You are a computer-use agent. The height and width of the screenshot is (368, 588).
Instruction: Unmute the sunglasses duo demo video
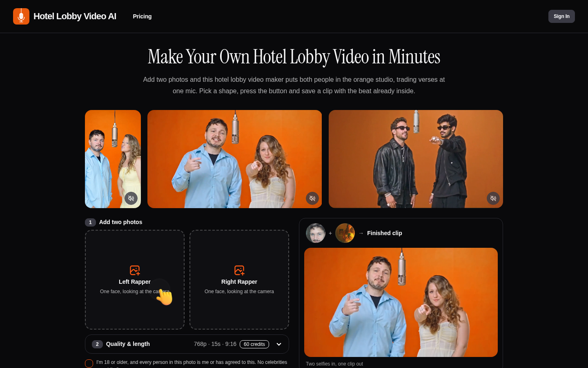(493, 198)
